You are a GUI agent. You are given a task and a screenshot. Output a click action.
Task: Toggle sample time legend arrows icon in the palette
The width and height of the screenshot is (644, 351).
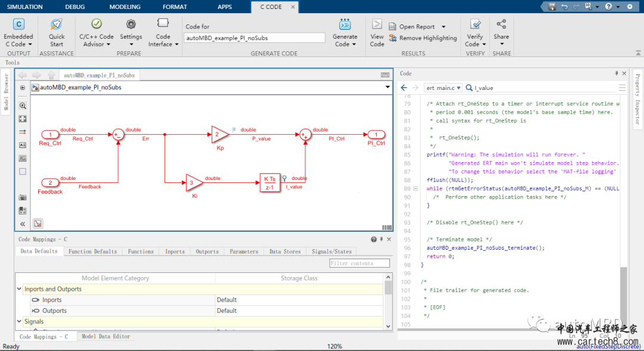[23, 132]
